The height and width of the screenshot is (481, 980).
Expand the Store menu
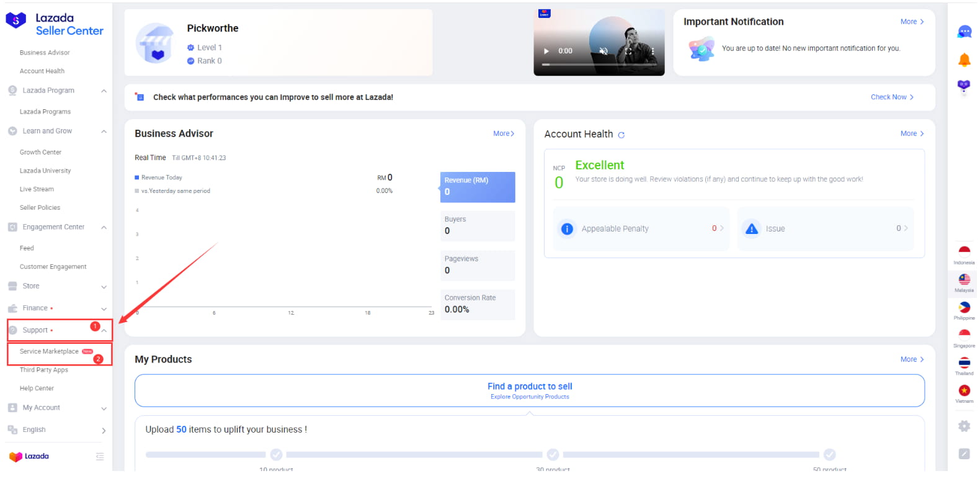point(104,287)
